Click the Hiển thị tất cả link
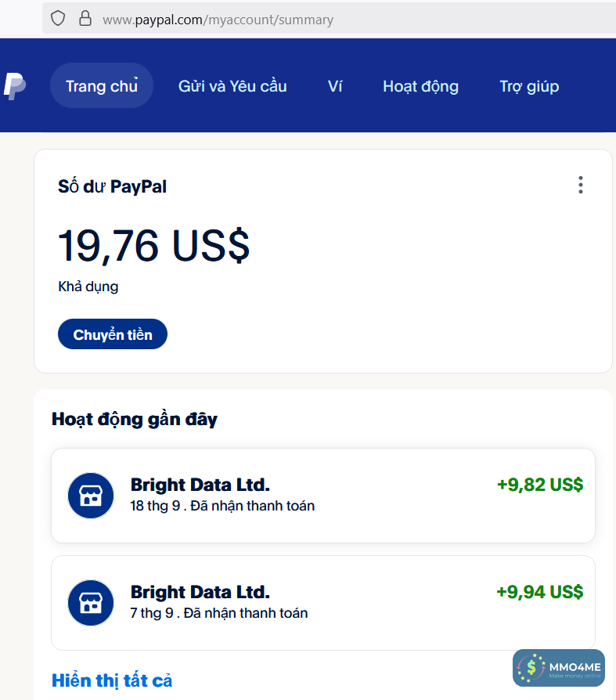616x700 pixels. point(112,680)
